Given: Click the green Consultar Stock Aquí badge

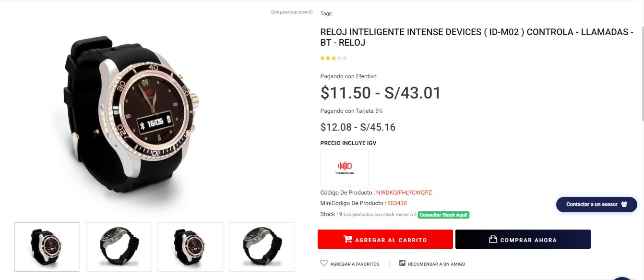Looking at the screenshot, I should pos(443,215).
